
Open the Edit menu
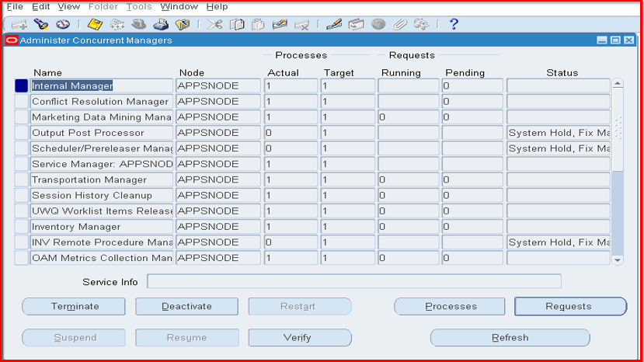click(x=40, y=6)
